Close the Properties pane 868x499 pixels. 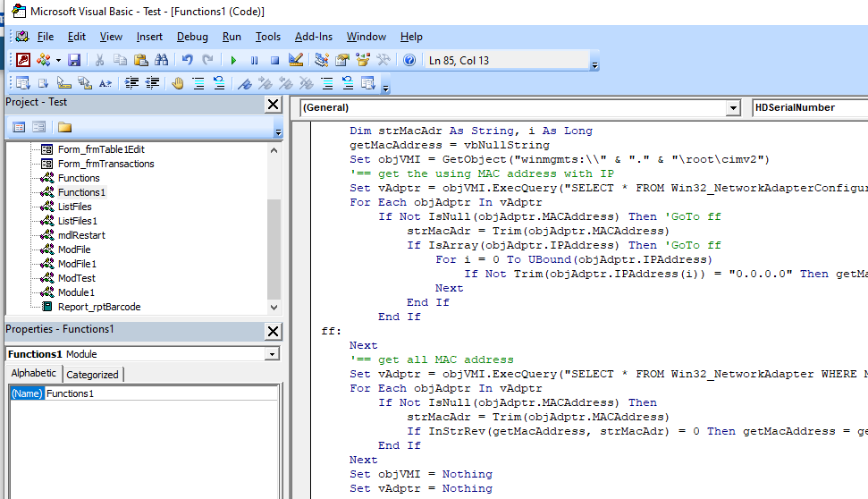[274, 331]
